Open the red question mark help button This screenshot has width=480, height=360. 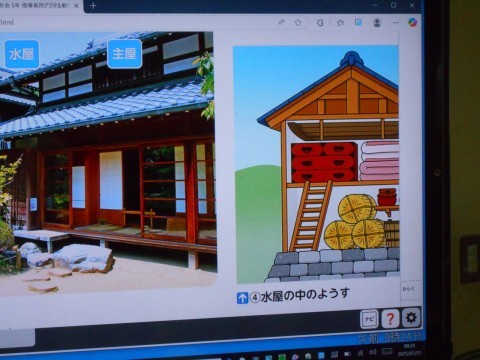(x=390, y=318)
